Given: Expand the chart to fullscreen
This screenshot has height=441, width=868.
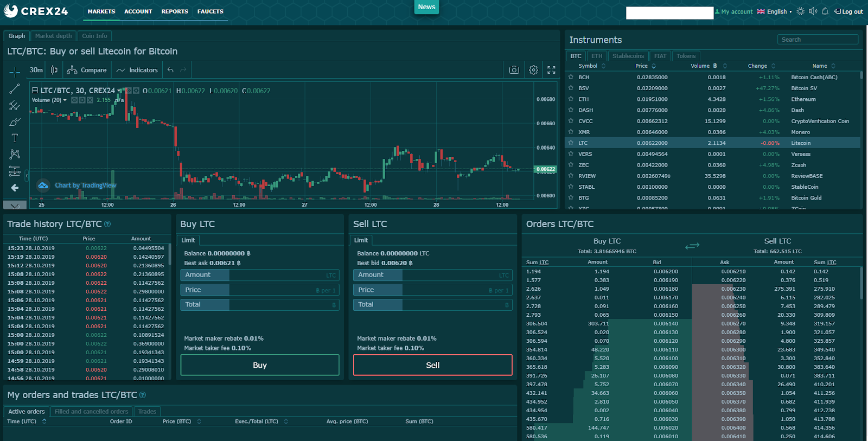Looking at the screenshot, I should pos(551,70).
